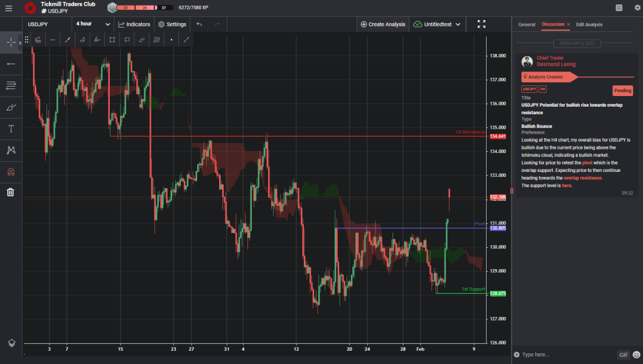
Task: Click the trash icon to remove drawings
Action: [x=11, y=192]
